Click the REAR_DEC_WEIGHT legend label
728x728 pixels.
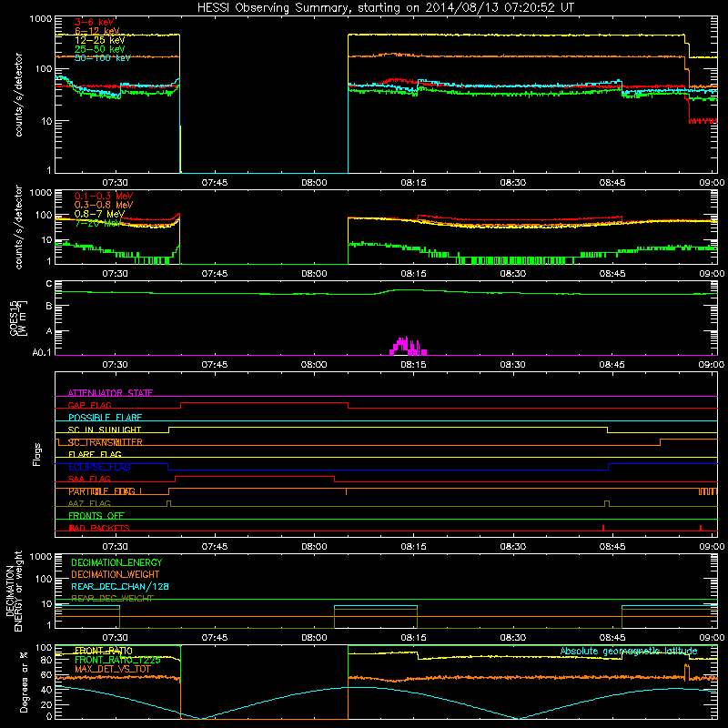tap(112, 599)
